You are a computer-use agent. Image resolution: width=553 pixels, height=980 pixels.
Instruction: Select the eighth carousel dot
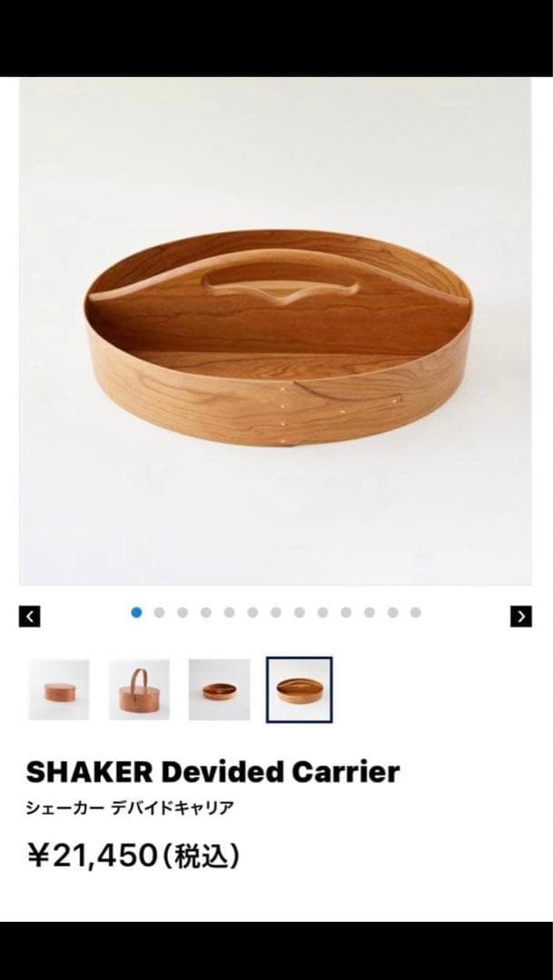tap(300, 612)
